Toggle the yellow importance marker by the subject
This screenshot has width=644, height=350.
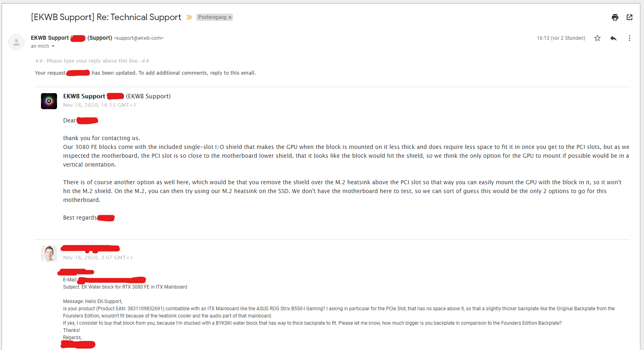pos(189,17)
